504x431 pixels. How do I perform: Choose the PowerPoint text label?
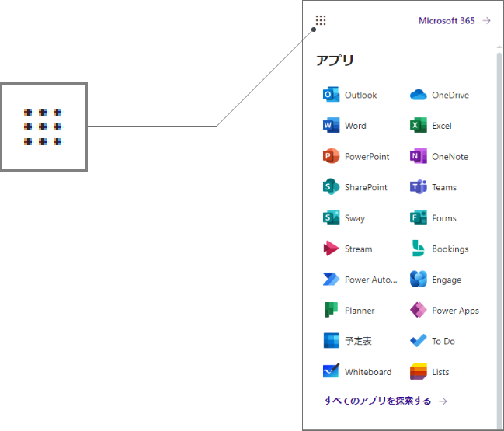[367, 157]
